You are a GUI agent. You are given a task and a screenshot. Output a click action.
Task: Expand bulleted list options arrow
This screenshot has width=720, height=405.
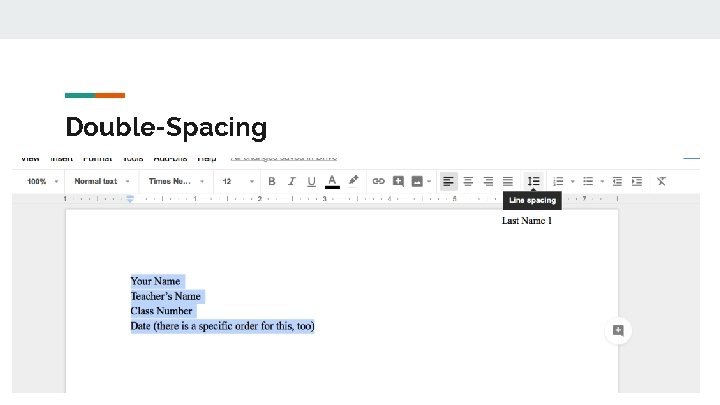(x=602, y=181)
